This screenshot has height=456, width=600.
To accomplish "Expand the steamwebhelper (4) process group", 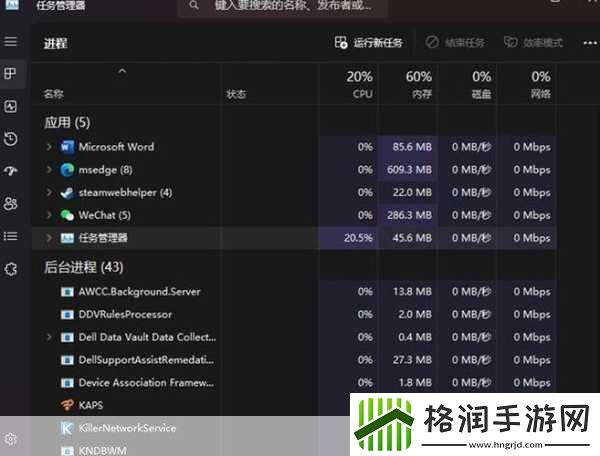I will coord(49,192).
